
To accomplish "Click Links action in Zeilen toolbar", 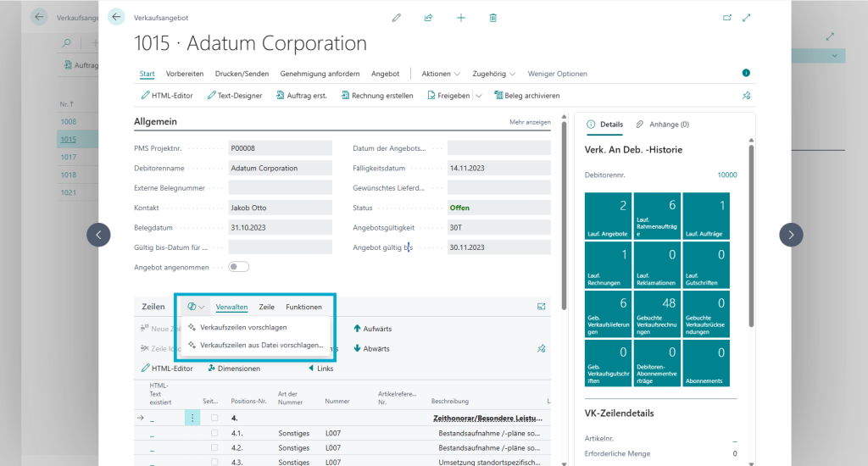I will (321, 369).
